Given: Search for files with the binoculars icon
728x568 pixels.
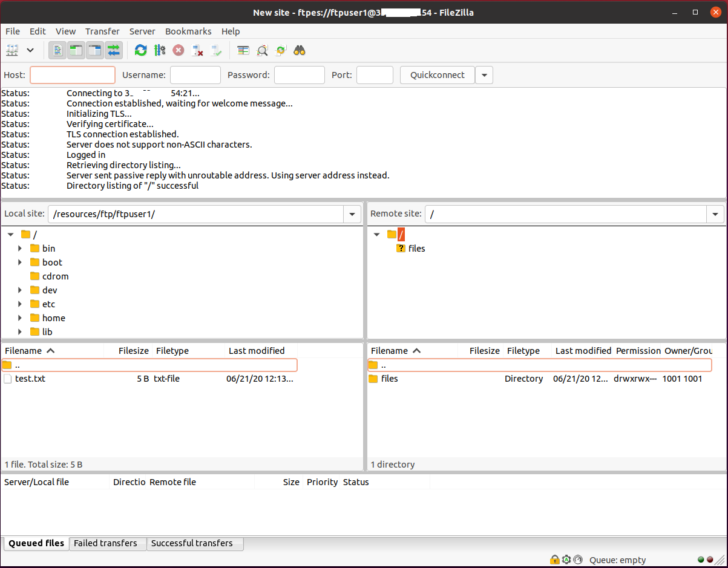Looking at the screenshot, I should pos(300,50).
